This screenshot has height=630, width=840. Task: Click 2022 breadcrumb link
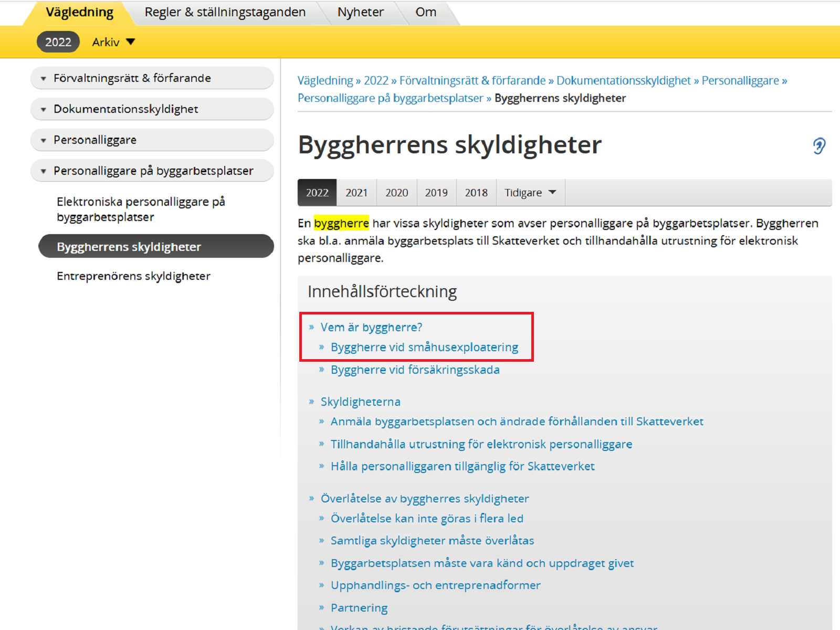(376, 80)
